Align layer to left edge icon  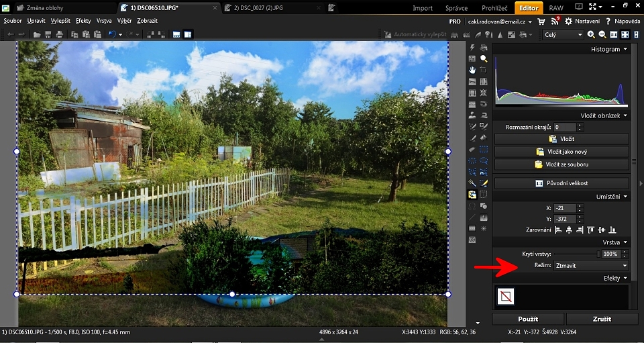[x=557, y=230]
